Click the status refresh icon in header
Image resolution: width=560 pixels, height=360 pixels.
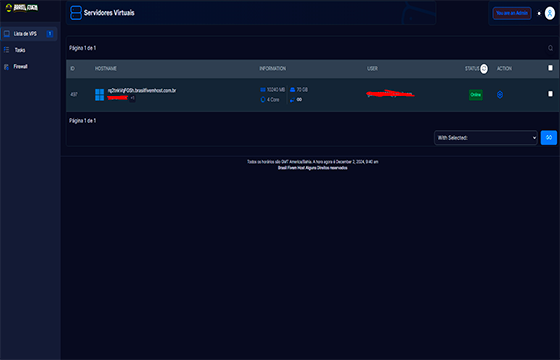click(x=484, y=69)
